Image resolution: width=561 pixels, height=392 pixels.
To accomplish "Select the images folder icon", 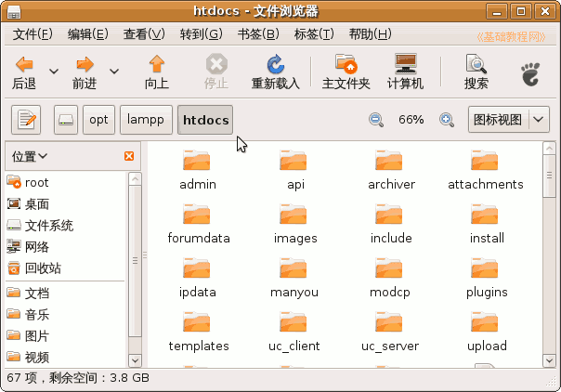I will point(294,215).
